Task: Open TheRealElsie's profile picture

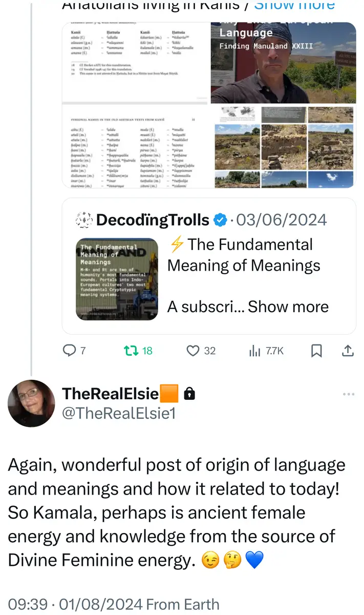Action: pos(31,403)
